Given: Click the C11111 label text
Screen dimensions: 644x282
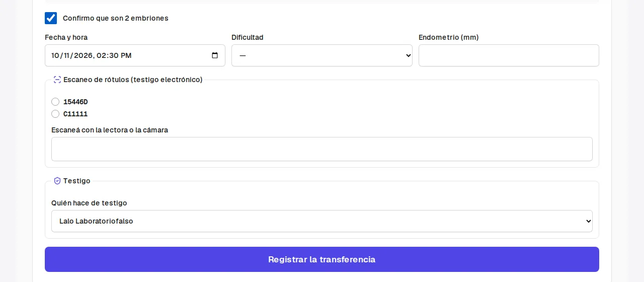Looking at the screenshot, I should click(x=75, y=114).
